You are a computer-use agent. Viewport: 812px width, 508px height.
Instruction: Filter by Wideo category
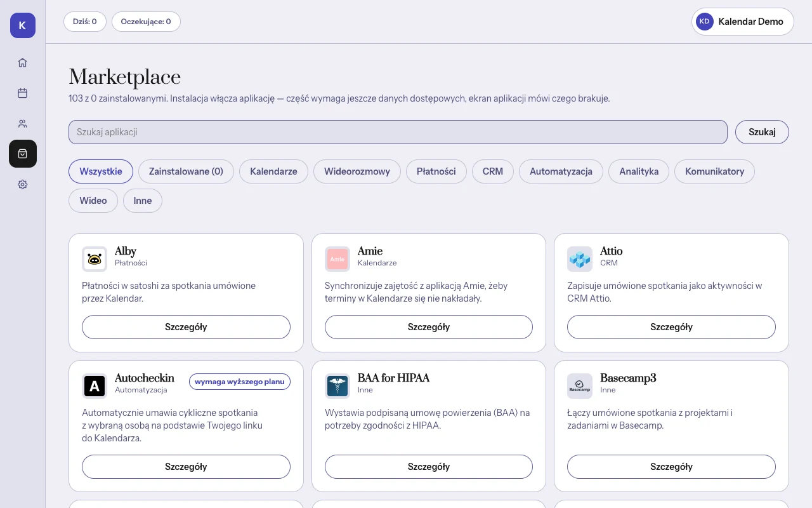coord(93,201)
